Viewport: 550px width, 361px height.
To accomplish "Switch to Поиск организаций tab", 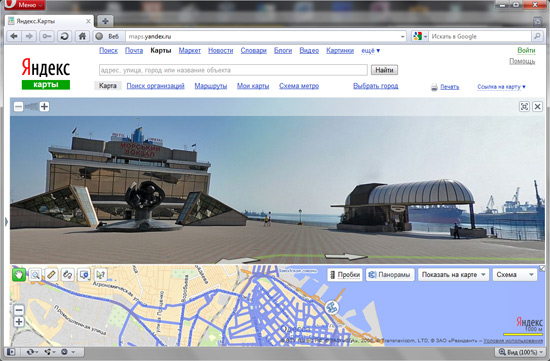I will [x=155, y=86].
